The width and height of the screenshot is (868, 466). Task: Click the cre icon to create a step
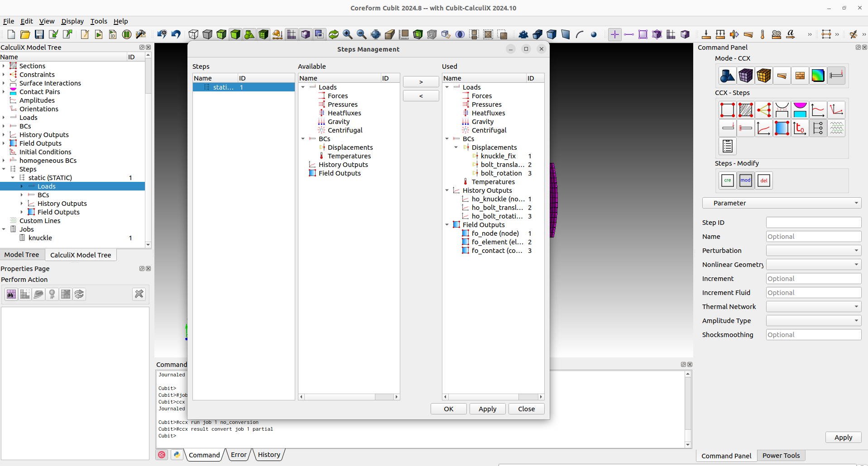pos(728,180)
